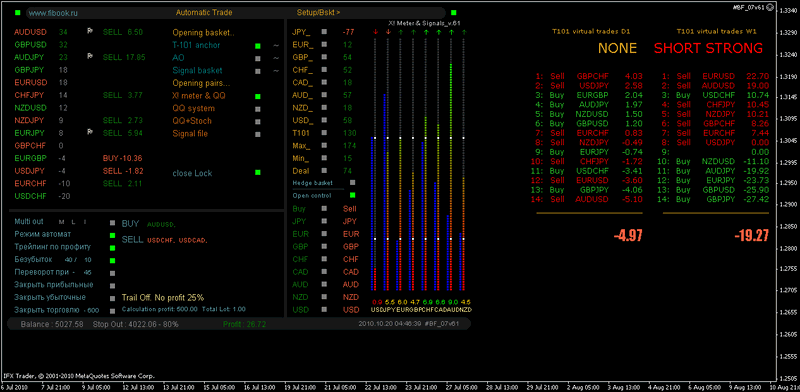
Task: Click the Profit : 26.72 status value
Action: tap(244, 324)
